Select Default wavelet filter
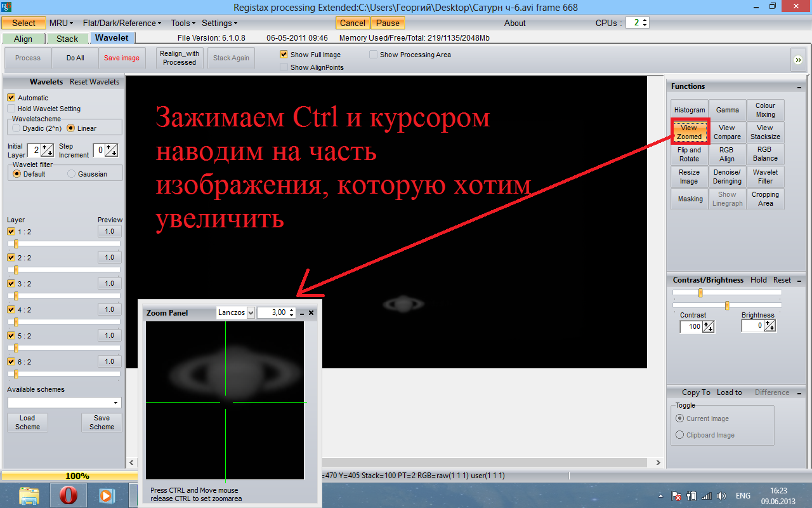Viewport: 812px width, 508px height. 16,174
